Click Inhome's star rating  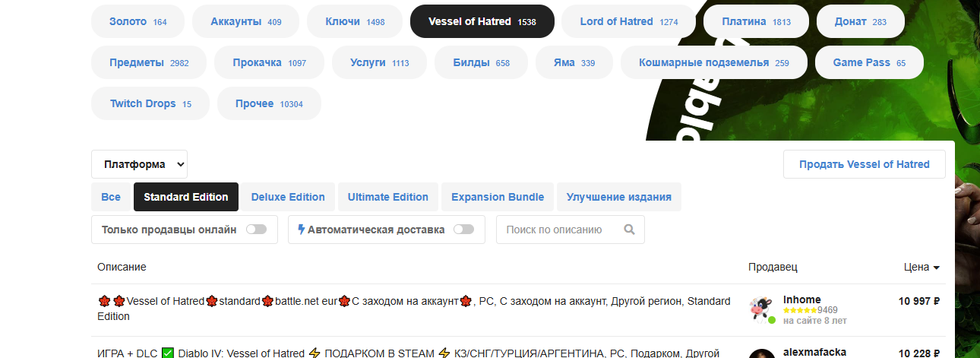click(x=800, y=310)
